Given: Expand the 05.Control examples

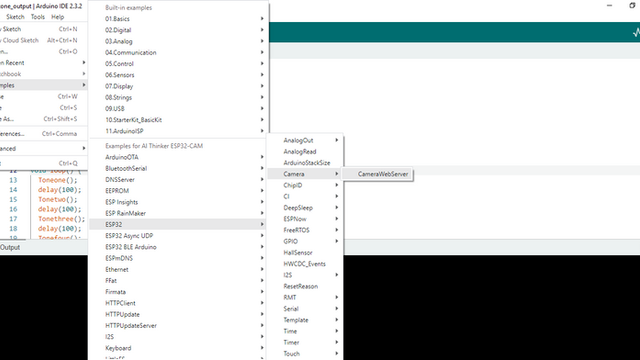Looking at the screenshot, I should click(x=178, y=64).
